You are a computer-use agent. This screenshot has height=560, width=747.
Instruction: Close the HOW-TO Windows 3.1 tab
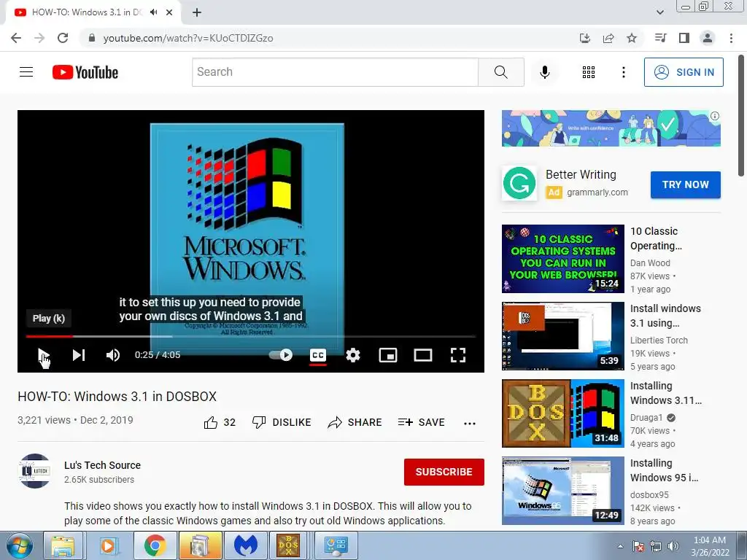[169, 12]
